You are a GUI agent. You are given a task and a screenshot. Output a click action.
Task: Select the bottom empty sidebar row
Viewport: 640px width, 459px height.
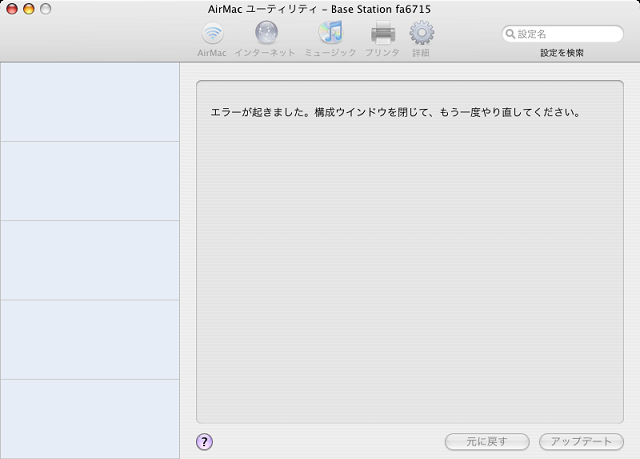[90, 419]
